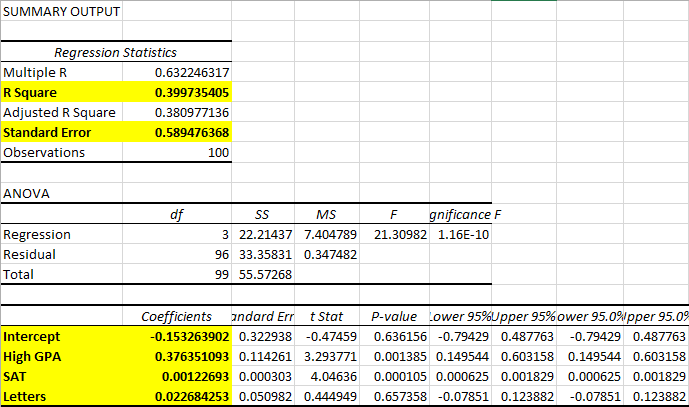Click the Adjusted R Square label cell
Image resolution: width=689 pixels, height=407 pixels.
(x=62, y=113)
